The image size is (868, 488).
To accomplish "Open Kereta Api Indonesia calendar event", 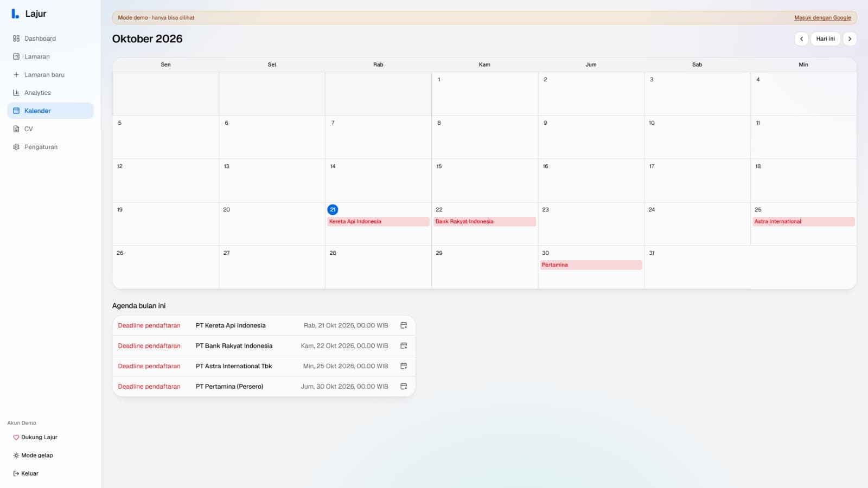I will pos(378,221).
